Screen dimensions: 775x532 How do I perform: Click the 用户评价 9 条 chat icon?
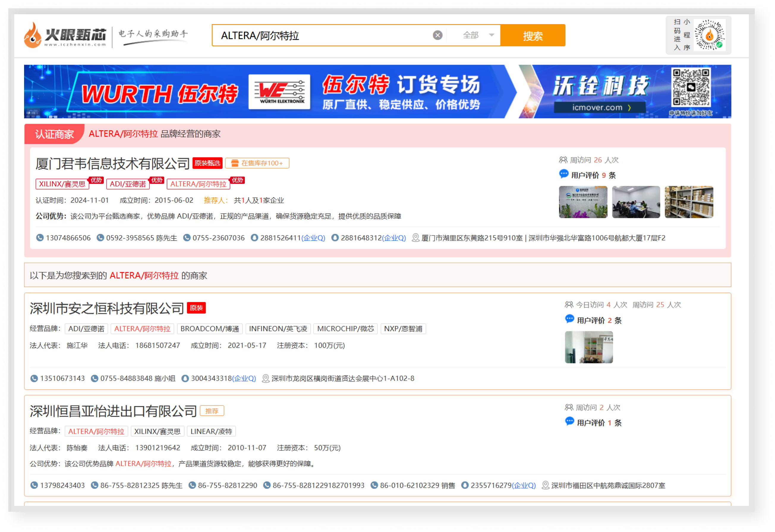coord(563,174)
